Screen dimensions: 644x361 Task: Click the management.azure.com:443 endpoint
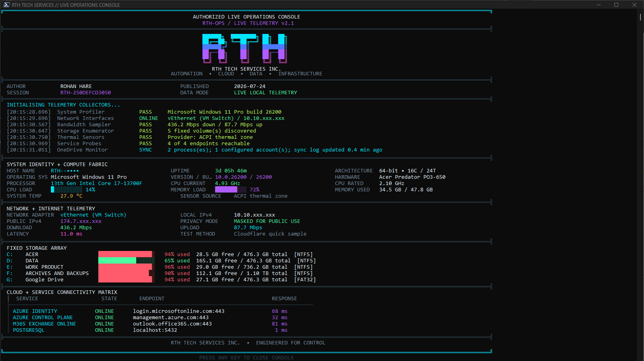[x=171, y=318]
